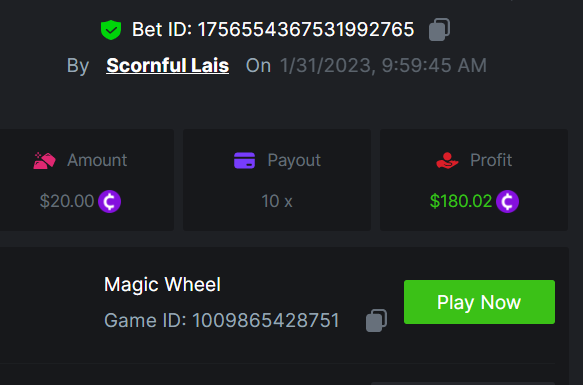Viewport: 583px width, 385px height.
Task: Click the bet date and time
Action: tap(383, 65)
